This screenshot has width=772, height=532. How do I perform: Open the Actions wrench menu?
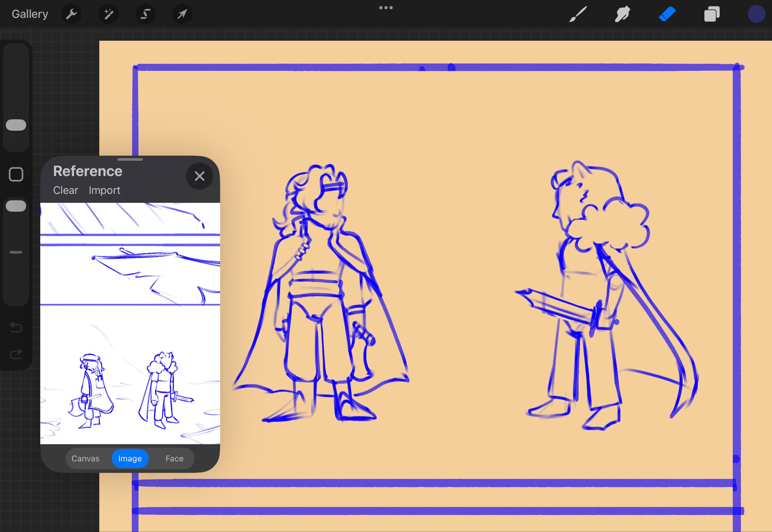(71, 14)
